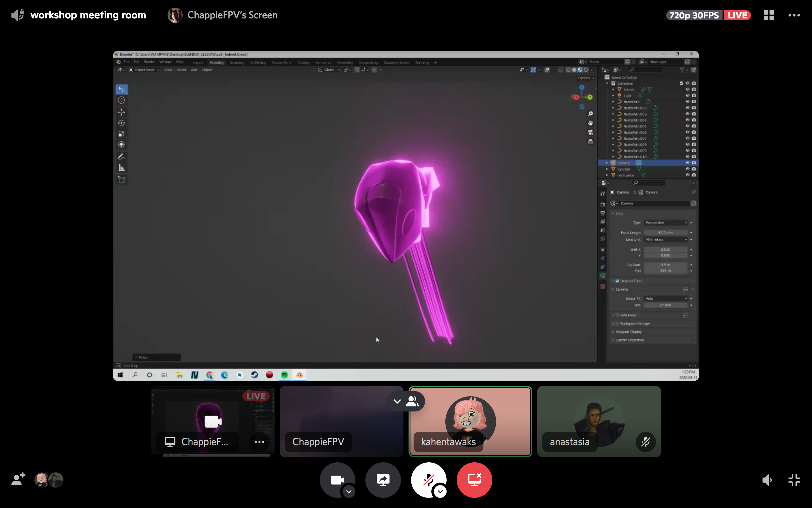Screen dimensions: 812x508
Task: Click the share your screen button
Action: point(383,480)
